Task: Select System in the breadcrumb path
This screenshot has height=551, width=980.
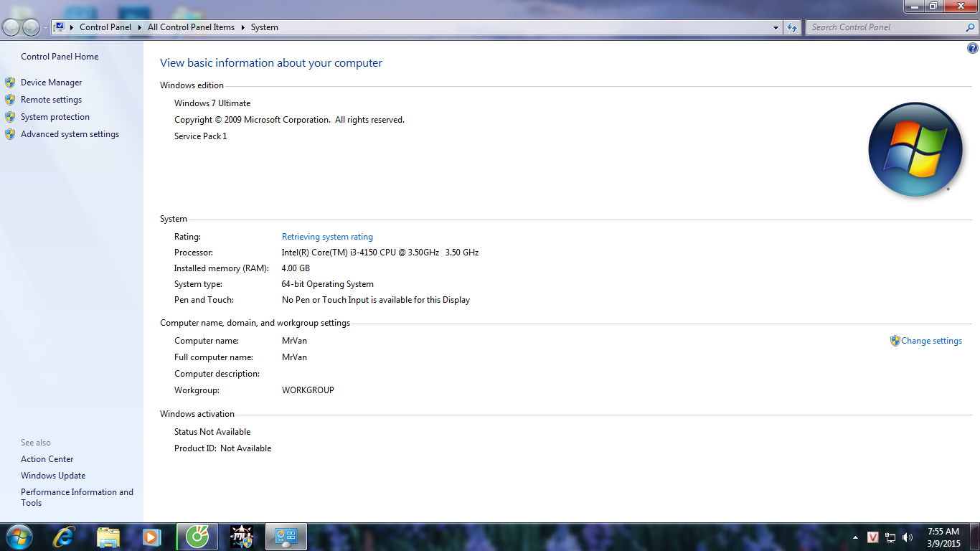Action: [265, 27]
